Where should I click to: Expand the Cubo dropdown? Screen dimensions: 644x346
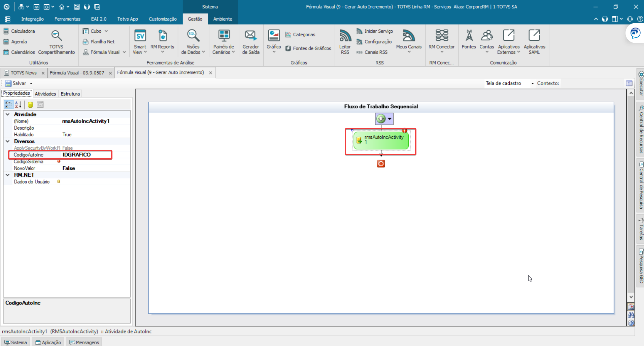tap(106, 31)
